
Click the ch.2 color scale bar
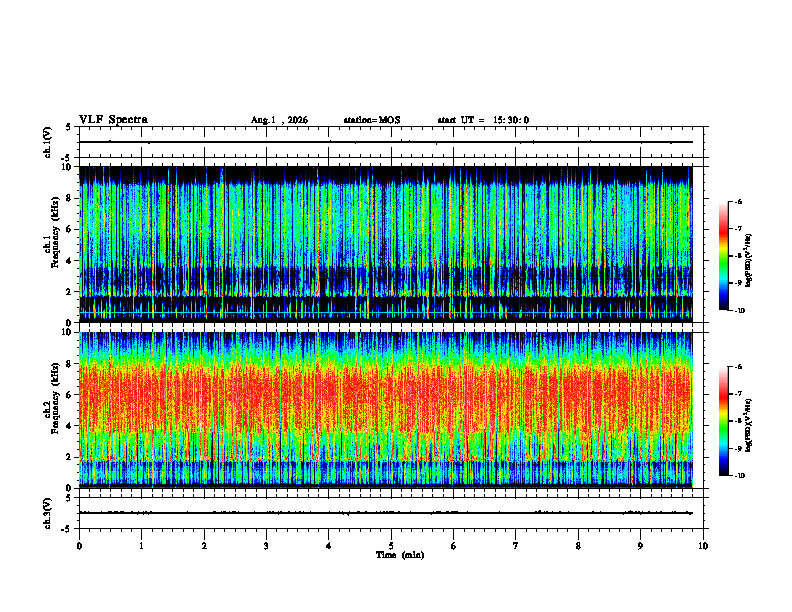(724, 421)
